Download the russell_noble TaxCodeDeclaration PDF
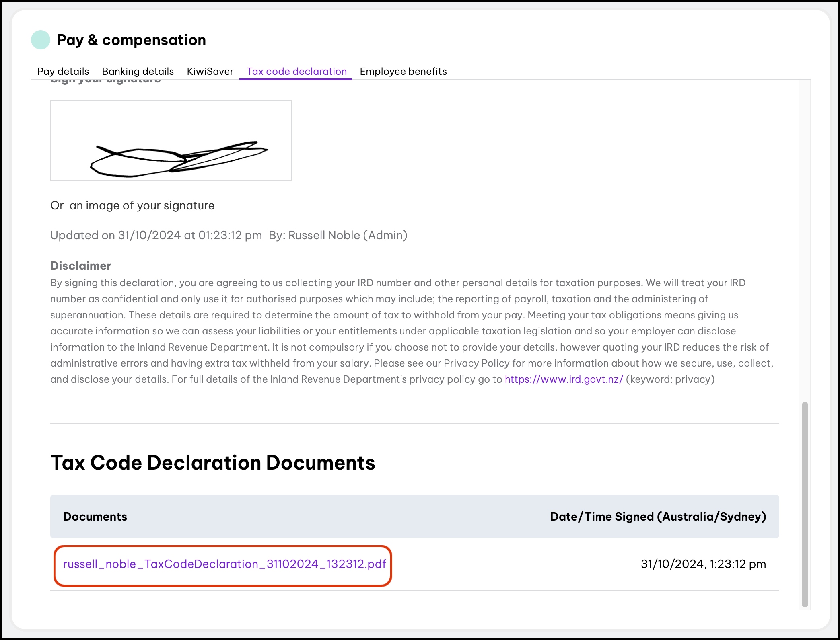Screen dimensions: 840x640 click(224, 564)
